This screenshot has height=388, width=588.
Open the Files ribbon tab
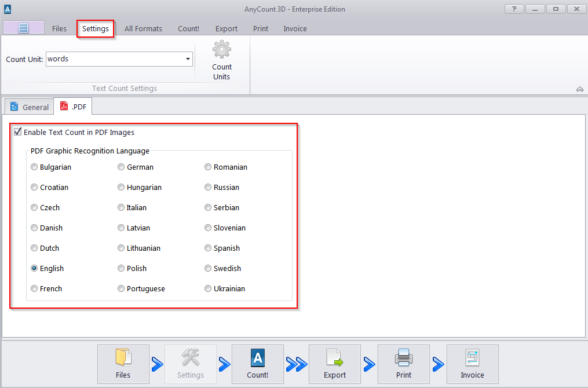coord(59,28)
